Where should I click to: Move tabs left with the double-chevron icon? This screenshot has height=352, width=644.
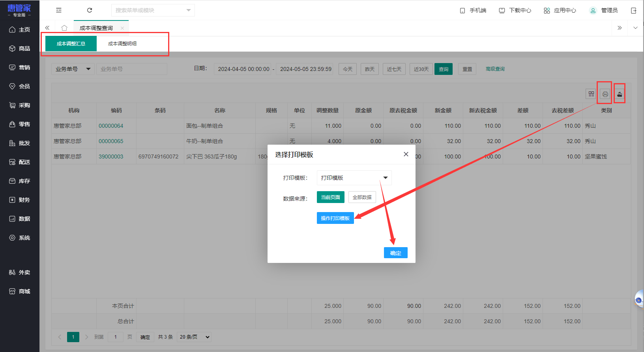pos(47,28)
